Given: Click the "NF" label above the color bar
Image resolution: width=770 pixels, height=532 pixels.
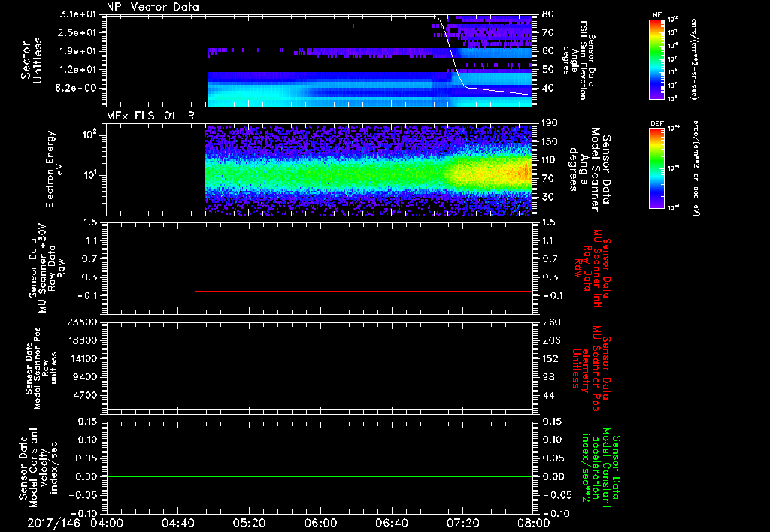Looking at the screenshot, I should tap(656, 15).
